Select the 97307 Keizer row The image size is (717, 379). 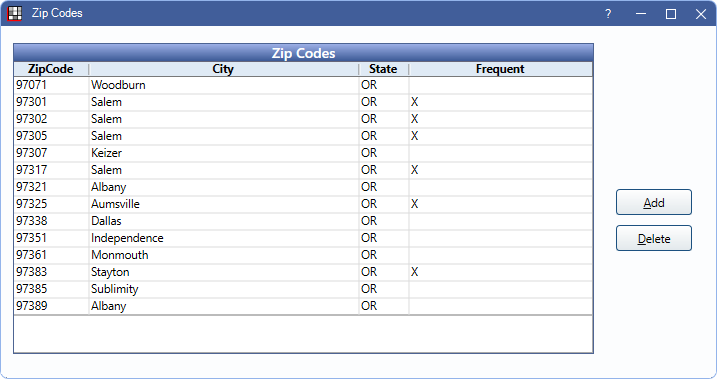(303, 153)
